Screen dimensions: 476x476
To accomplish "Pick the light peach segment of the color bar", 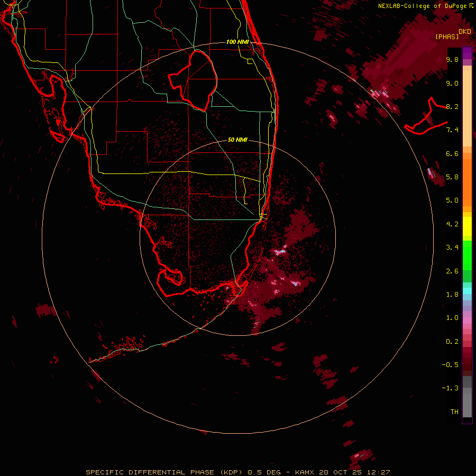I will pyautogui.click(x=467, y=108).
